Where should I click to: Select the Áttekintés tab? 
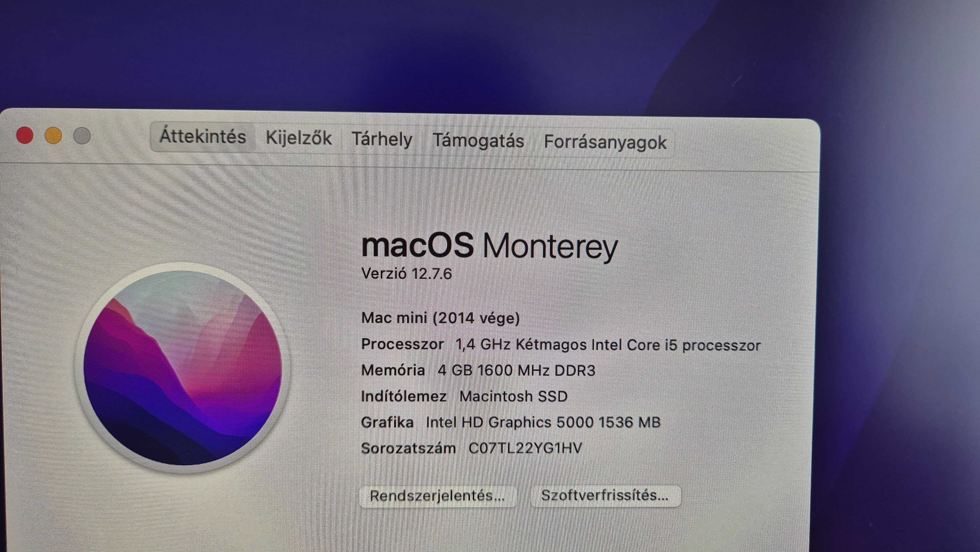(x=203, y=137)
